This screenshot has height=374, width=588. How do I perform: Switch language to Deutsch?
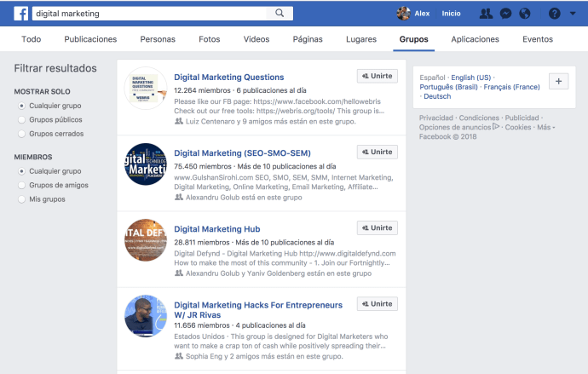click(x=437, y=96)
